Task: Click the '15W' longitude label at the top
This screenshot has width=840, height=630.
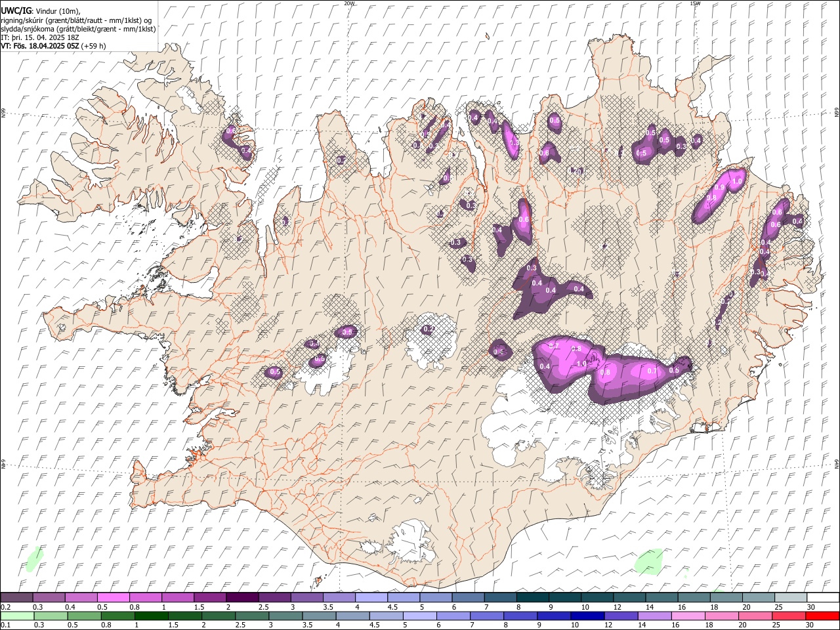Action: [x=695, y=3]
